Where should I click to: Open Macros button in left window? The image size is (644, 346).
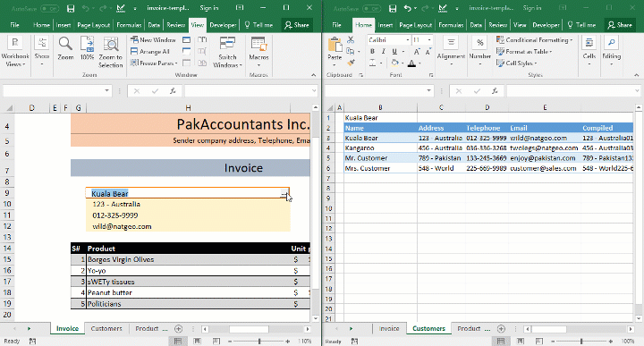click(258, 51)
